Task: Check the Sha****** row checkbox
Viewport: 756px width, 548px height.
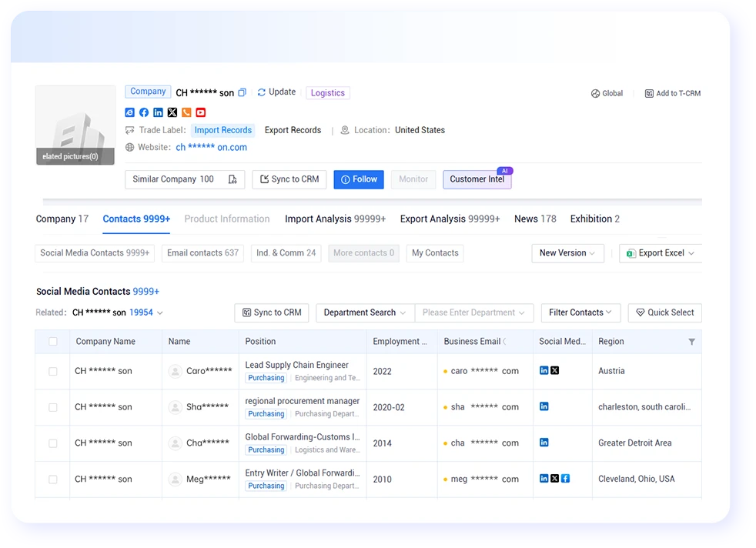Action: tap(53, 407)
